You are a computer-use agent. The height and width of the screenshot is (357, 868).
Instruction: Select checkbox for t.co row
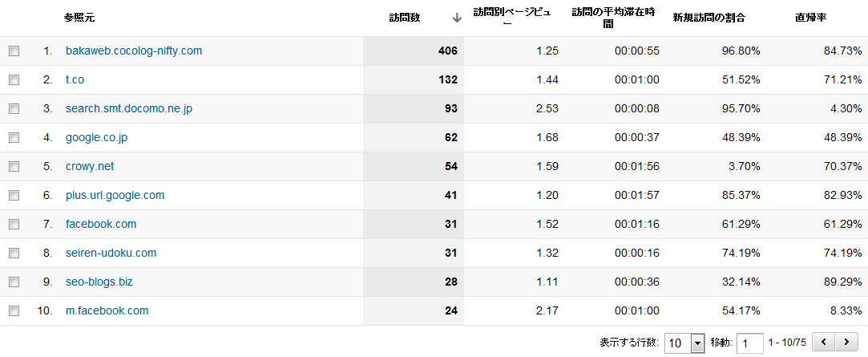[14, 79]
